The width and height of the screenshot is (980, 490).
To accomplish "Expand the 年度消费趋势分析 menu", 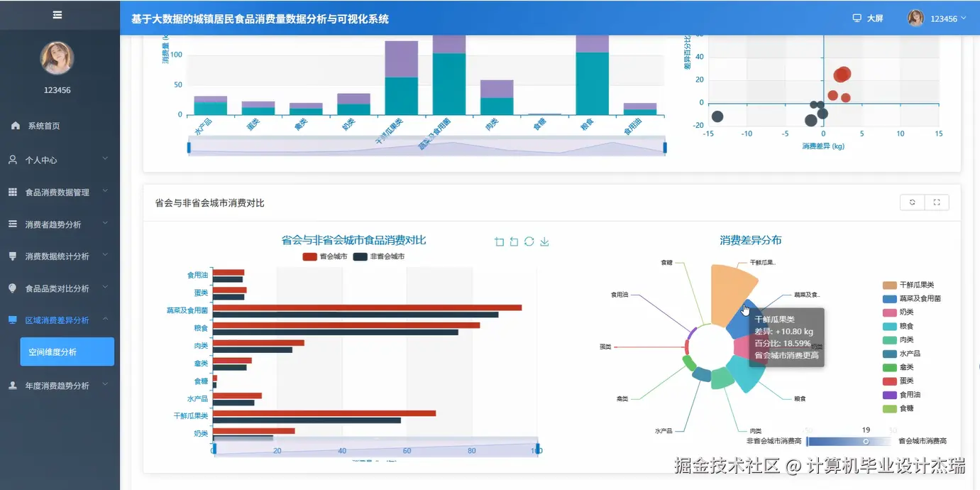I will pos(60,386).
